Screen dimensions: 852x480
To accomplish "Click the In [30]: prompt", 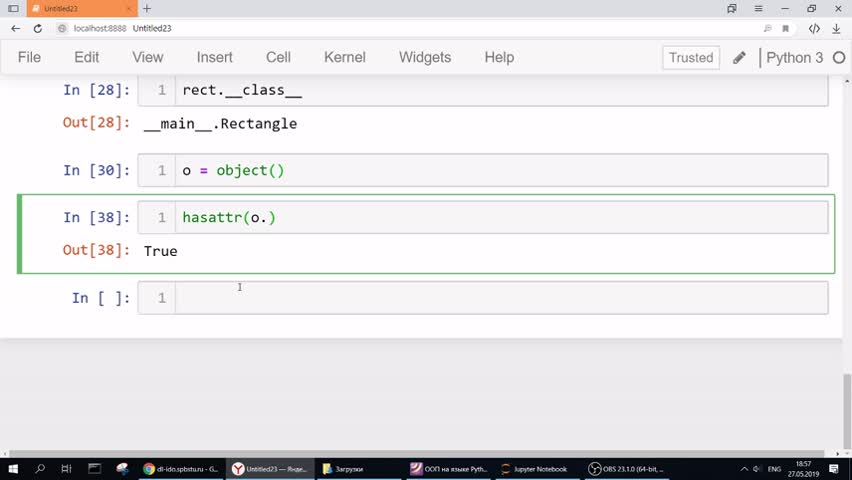I will (x=97, y=170).
